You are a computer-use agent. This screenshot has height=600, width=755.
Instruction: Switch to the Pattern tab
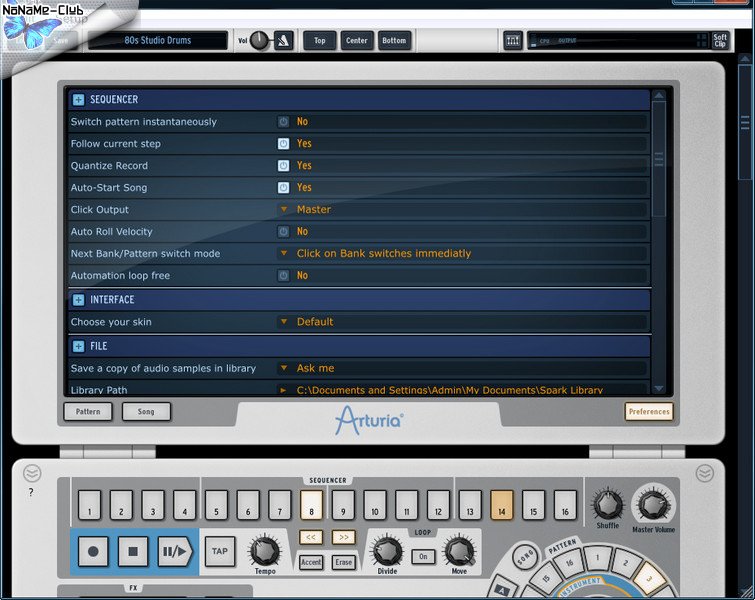click(x=88, y=411)
